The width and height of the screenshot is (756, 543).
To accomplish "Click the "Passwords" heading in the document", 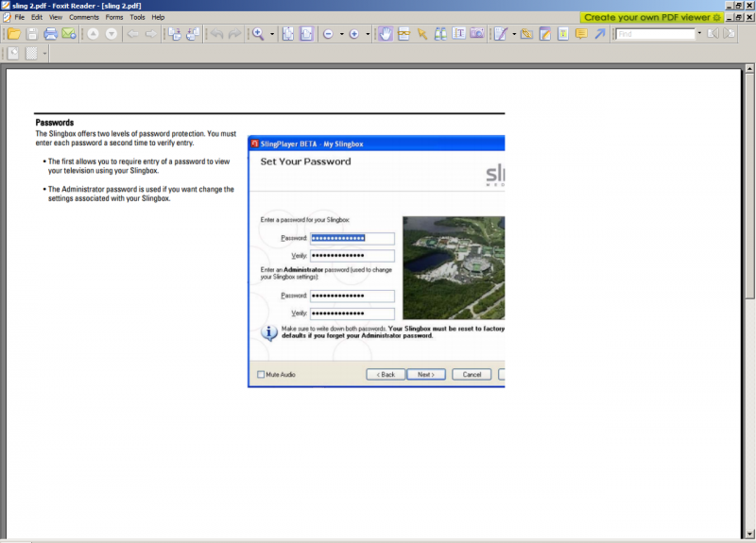I will 55,123.
